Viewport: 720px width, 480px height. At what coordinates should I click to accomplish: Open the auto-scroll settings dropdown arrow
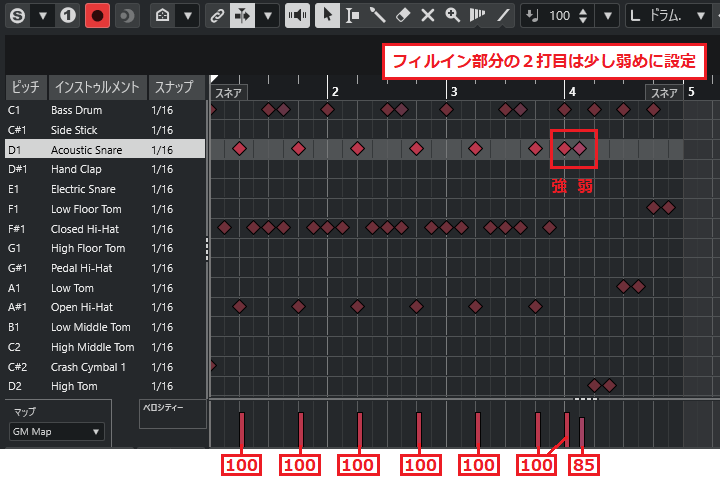(268, 16)
